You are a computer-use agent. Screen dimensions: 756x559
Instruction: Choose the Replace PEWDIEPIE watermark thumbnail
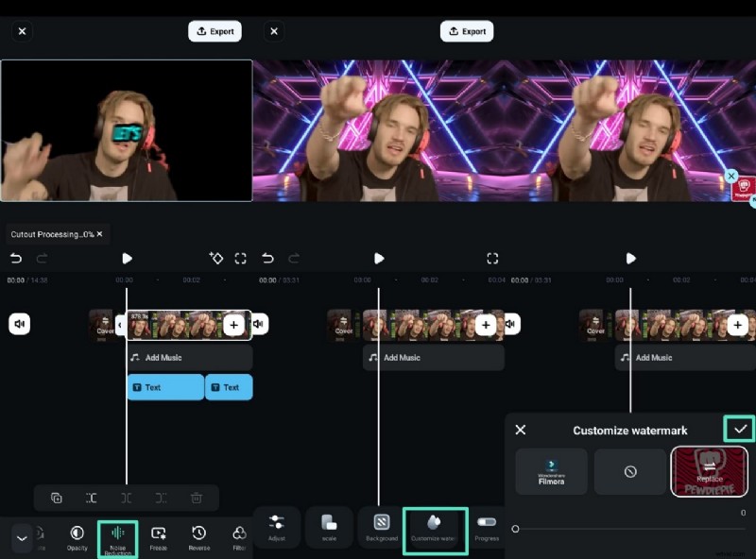[x=709, y=471]
